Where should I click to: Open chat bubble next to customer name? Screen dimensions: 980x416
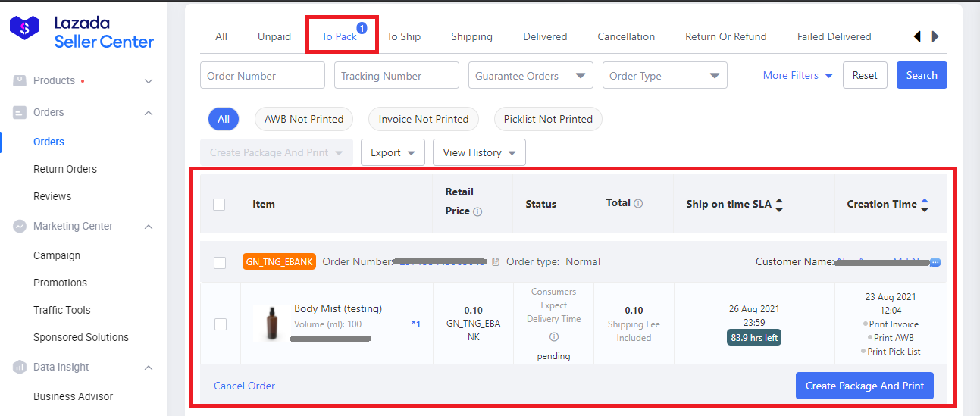click(935, 262)
